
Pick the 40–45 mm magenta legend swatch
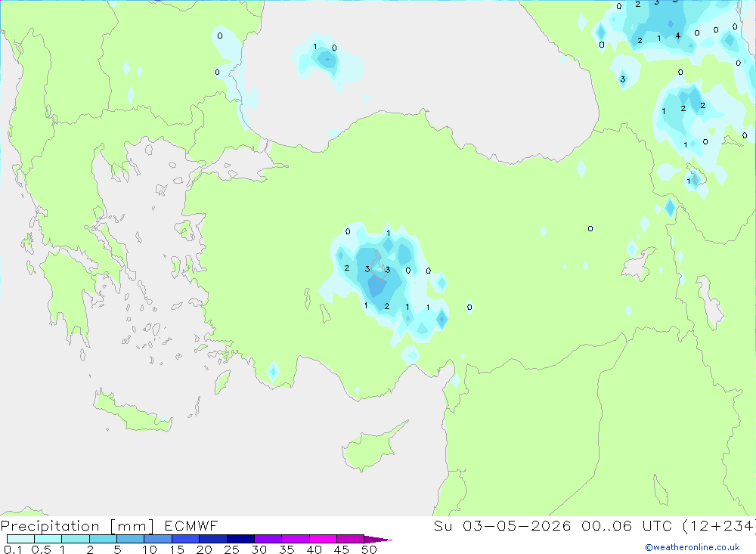click(x=323, y=539)
